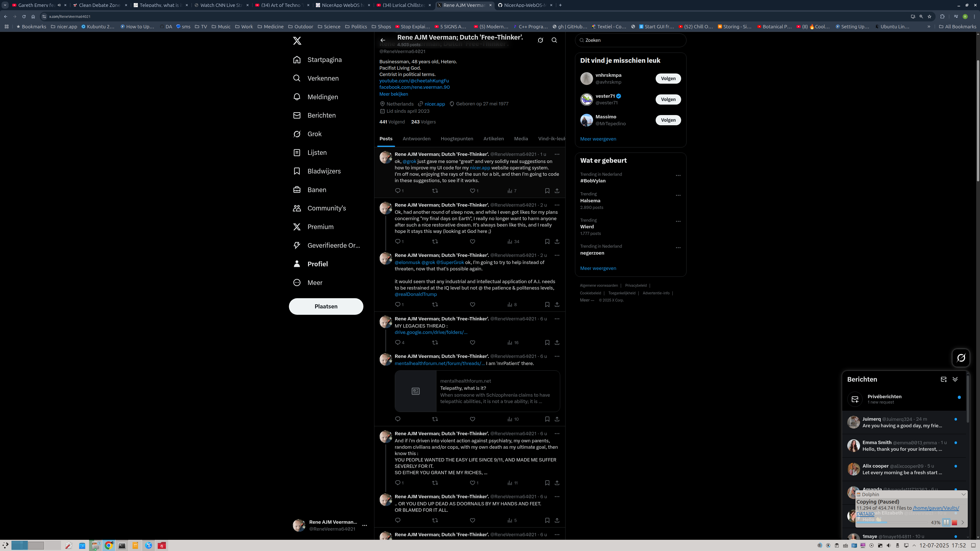The height and width of the screenshot is (551, 980).
Task: Bookmark this page with star icon
Action: (x=929, y=16)
